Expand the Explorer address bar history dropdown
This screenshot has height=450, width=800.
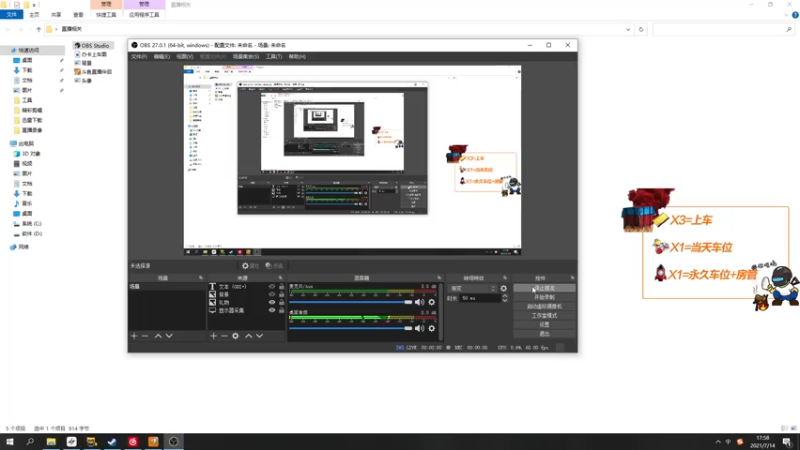(x=628, y=29)
